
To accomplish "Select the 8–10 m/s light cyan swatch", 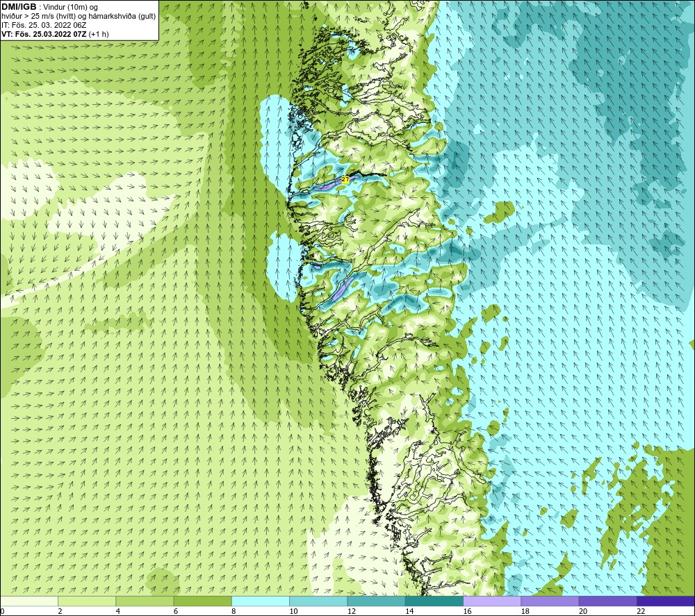I will (261, 601).
